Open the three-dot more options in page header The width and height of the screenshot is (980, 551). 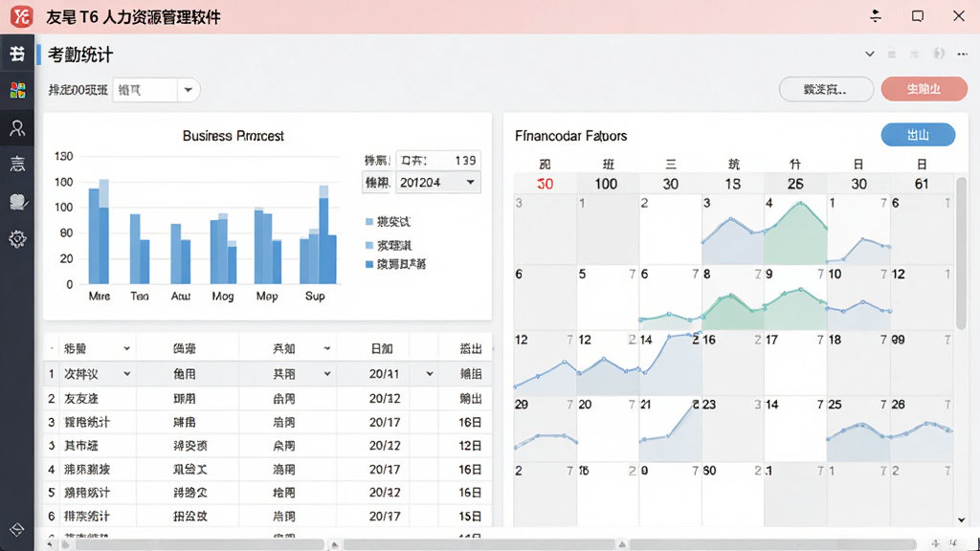[x=963, y=55]
